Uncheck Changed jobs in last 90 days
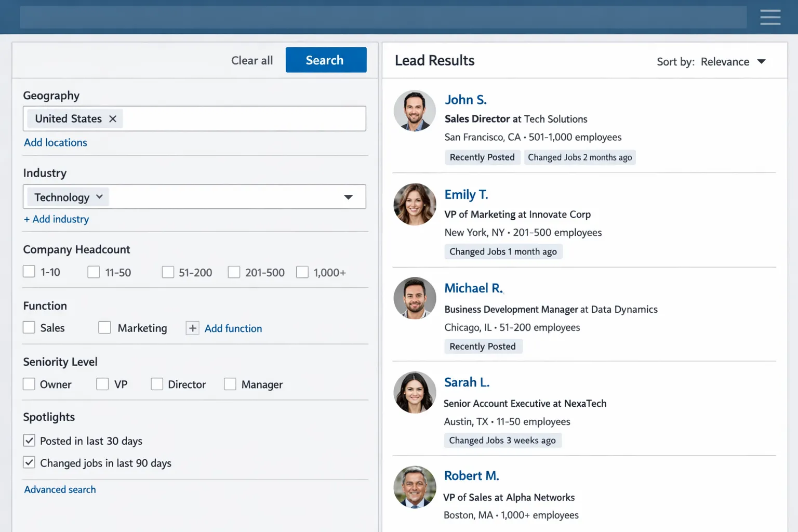The height and width of the screenshot is (532, 798). coord(29,462)
